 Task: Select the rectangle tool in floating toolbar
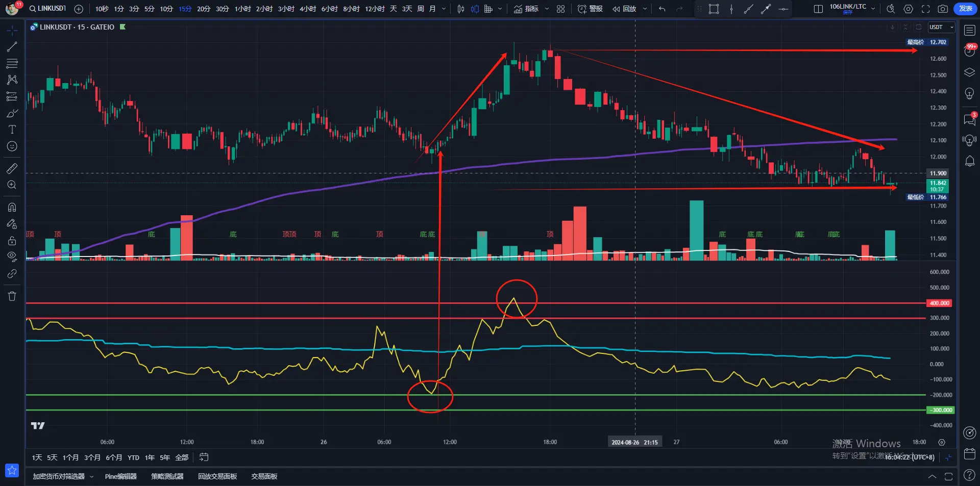click(x=714, y=9)
